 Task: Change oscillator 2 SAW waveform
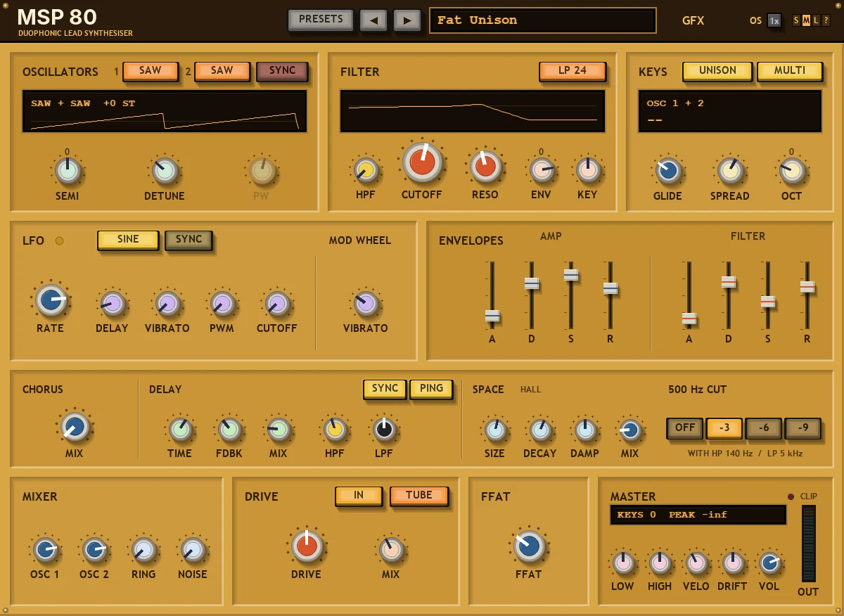tap(222, 71)
